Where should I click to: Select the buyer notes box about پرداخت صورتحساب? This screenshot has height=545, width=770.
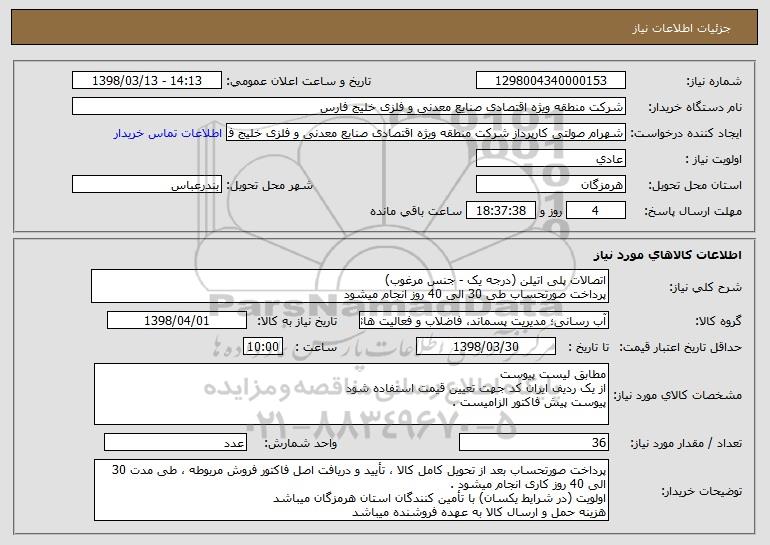click(351, 490)
